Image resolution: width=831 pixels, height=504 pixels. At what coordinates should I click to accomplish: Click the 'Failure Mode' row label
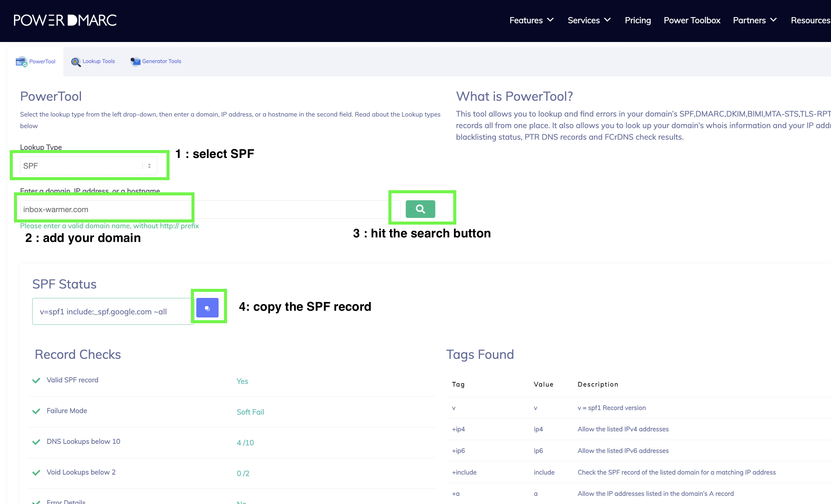click(x=67, y=411)
